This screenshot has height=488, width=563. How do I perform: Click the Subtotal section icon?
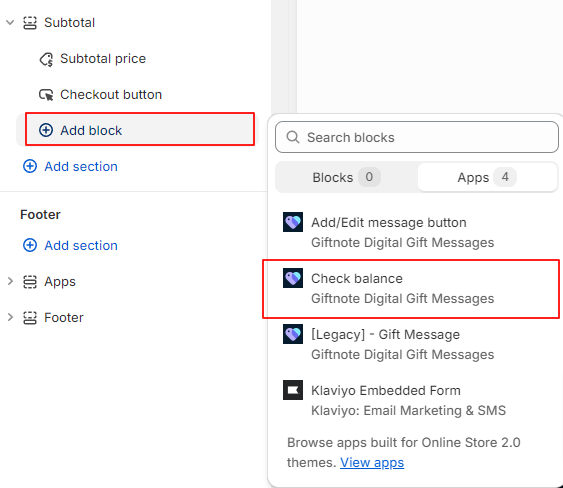click(x=30, y=23)
